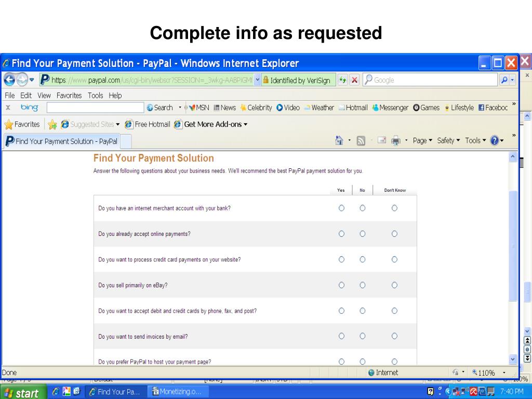Click the Add to Favorites Bar star icon
The image size is (532, 399).
point(52,125)
